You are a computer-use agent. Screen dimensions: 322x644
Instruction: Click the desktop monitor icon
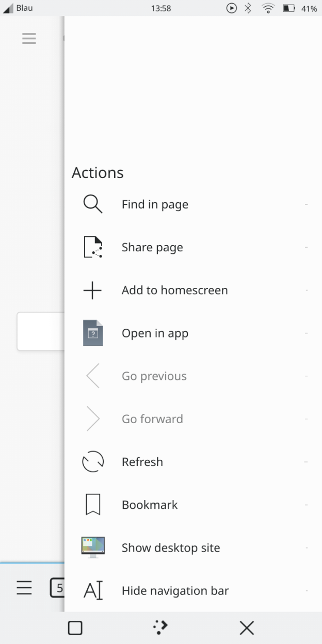[x=93, y=548]
